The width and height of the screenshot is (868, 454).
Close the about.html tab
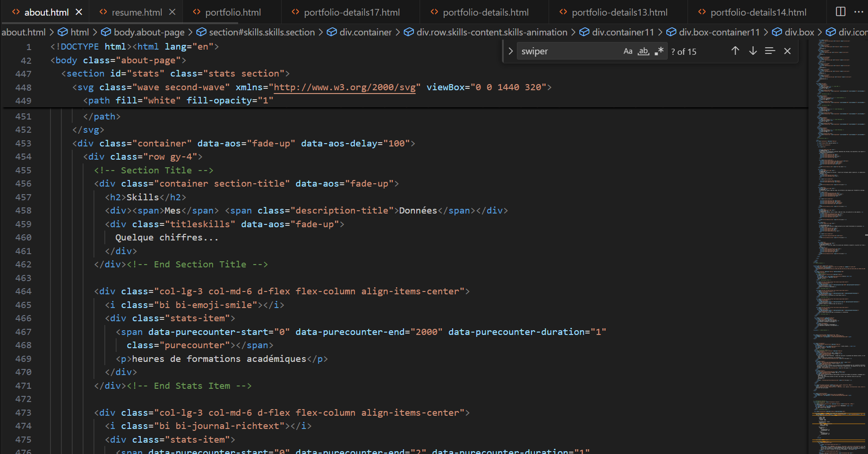point(79,12)
